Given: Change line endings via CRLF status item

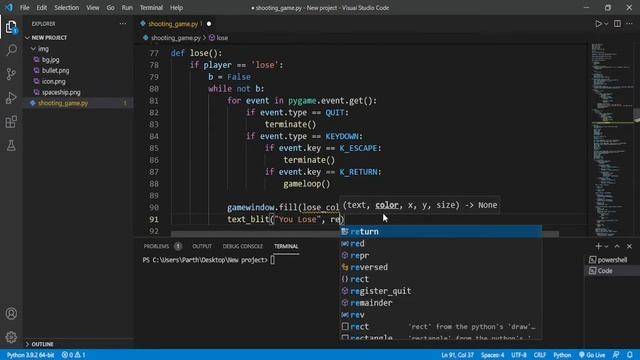Looking at the screenshot, I should (x=540, y=355).
